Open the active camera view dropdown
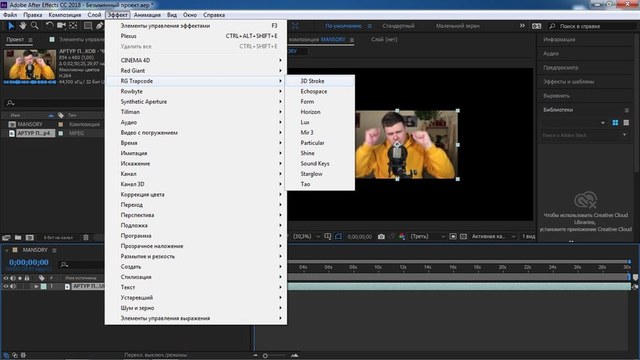This screenshot has width=640, height=360. coord(493,236)
